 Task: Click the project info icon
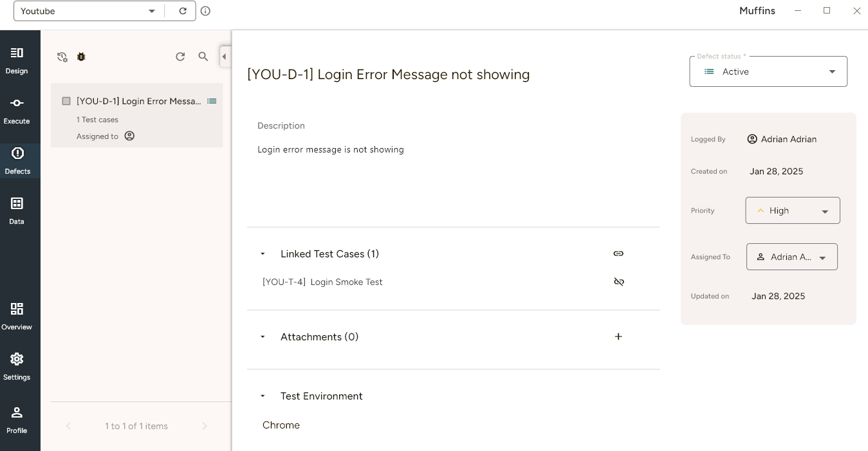[x=205, y=11]
